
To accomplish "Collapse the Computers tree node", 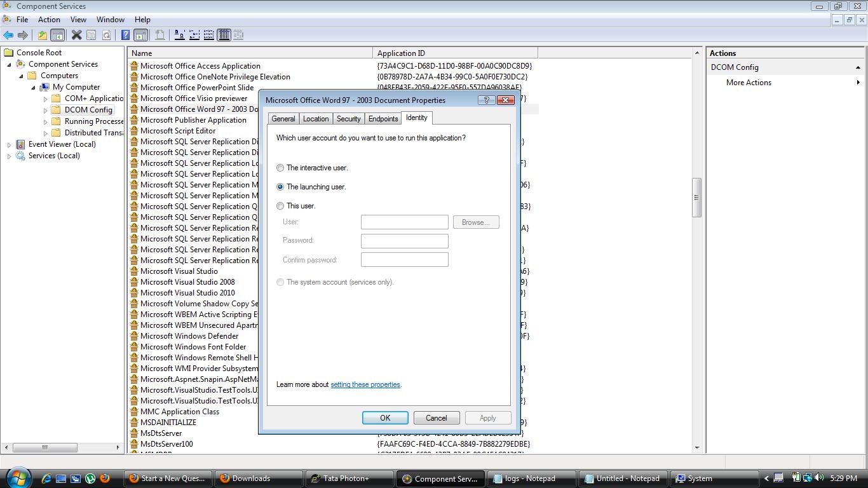I will click(22, 76).
